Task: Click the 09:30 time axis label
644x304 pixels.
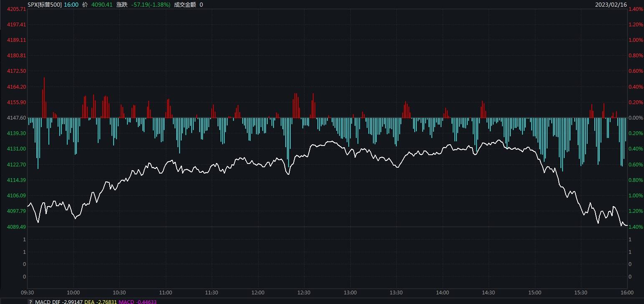Action: [x=26, y=293]
